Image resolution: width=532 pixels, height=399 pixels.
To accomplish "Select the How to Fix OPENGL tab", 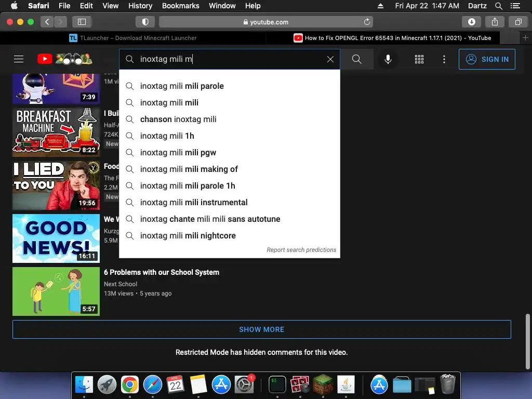I will tap(392, 38).
